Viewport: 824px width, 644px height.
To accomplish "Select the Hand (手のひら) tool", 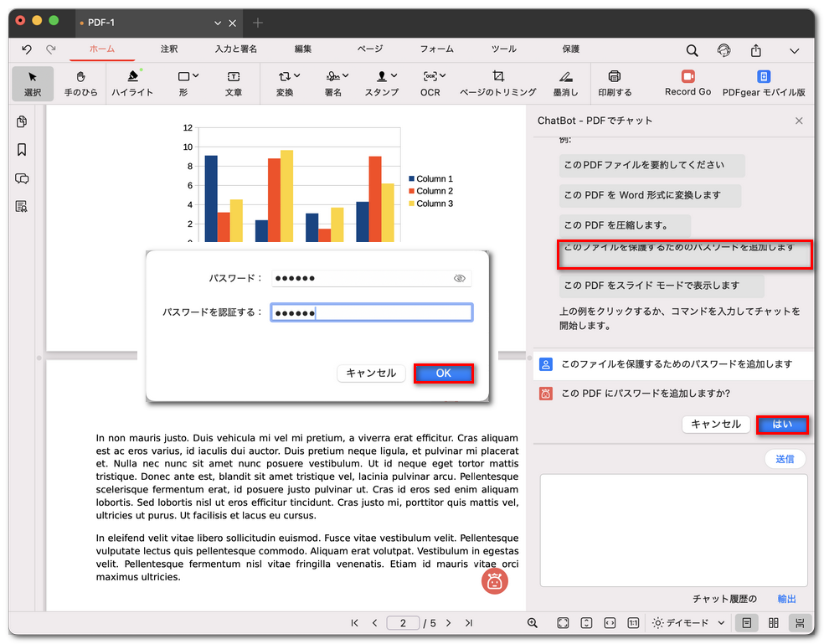I will coord(80,84).
